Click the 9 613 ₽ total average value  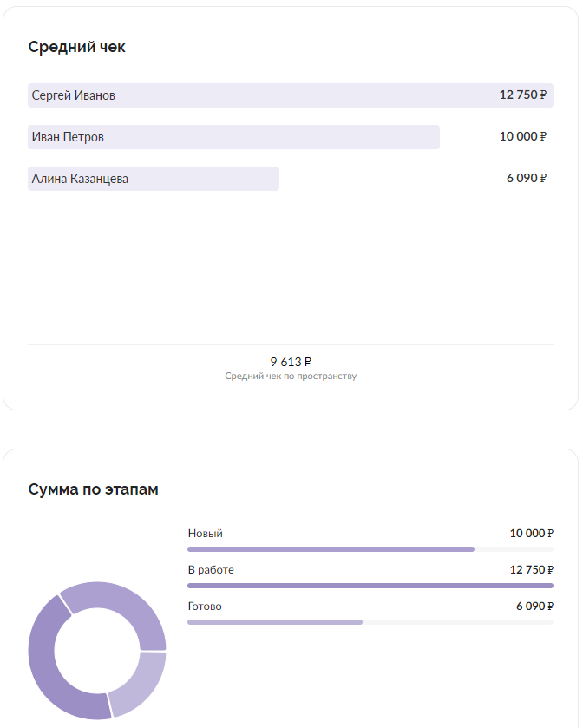(291, 362)
